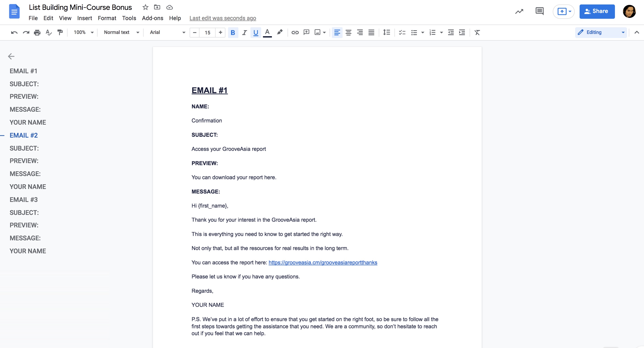Open the activity dashboard trend icon

coord(519,11)
